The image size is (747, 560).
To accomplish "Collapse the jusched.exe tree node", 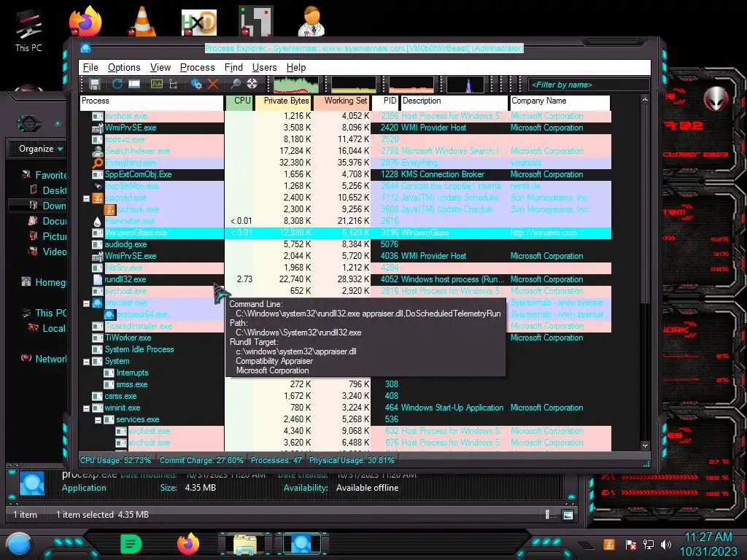I will 86,198.
